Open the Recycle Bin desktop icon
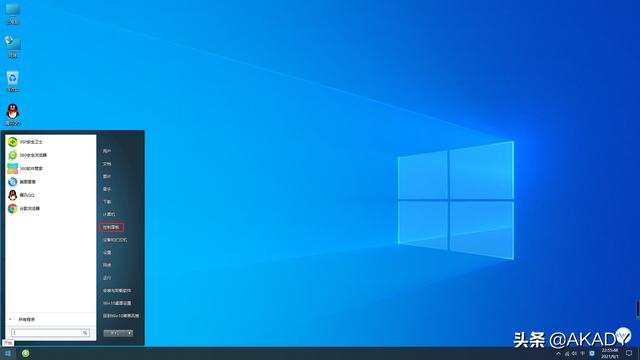The image size is (640, 360). pos(13,81)
